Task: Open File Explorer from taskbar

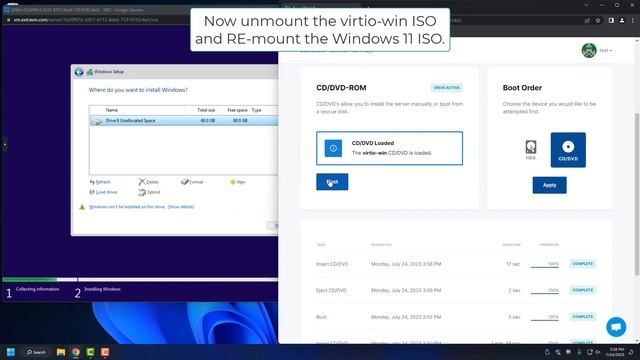Action: coord(61,352)
